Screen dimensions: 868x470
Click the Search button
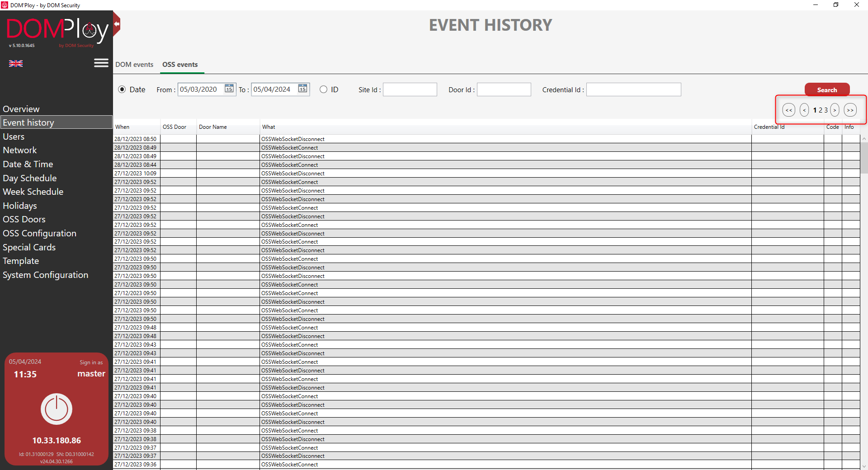coord(827,90)
